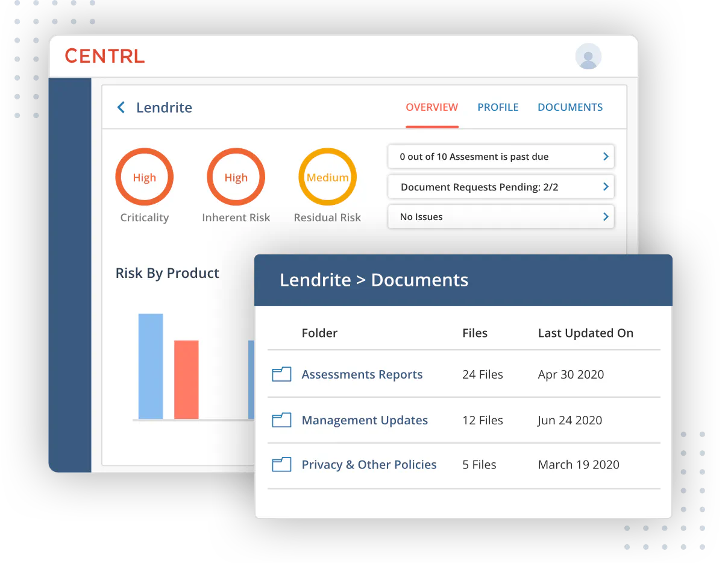Open the Documents tab
728x563 pixels.
[570, 107]
